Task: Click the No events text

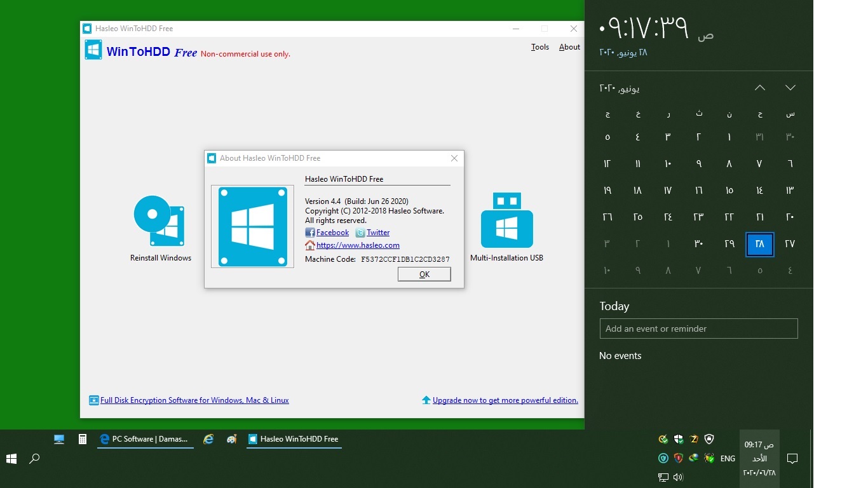Action: (620, 356)
